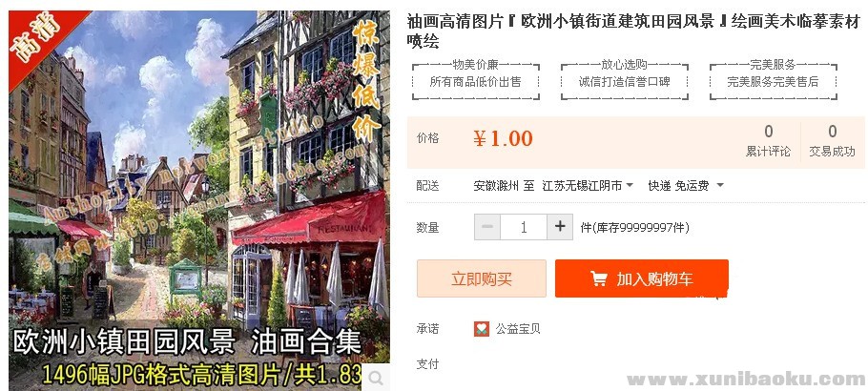The width and height of the screenshot is (868, 391).
Task: Open the 累计评论 review count
Action: [769, 141]
